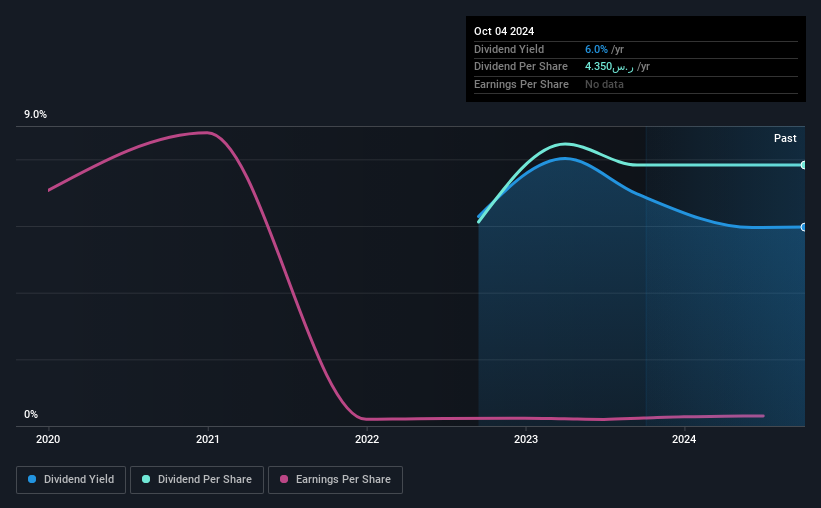Click the 6.0% dividend yield value

click(x=596, y=49)
